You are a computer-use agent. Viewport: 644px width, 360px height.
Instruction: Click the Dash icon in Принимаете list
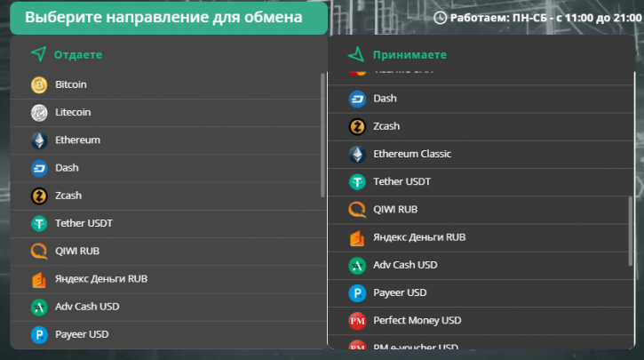click(x=357, y=99)
